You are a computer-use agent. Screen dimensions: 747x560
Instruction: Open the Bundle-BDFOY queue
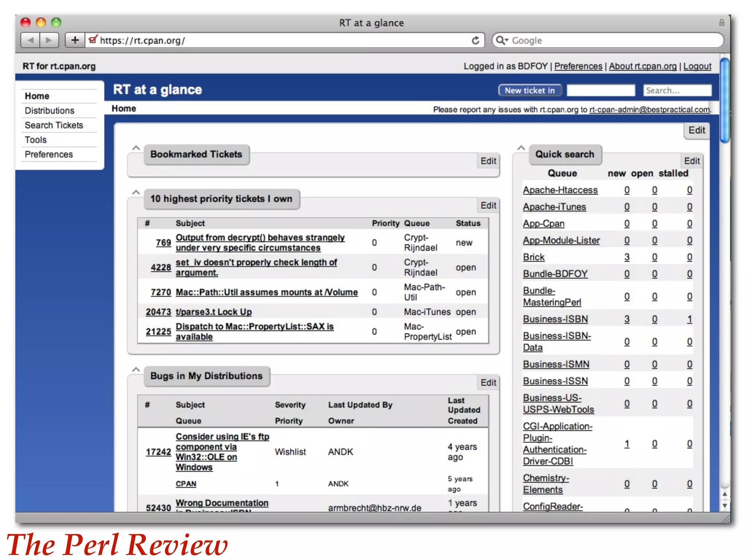pyautogui.click(x=555, y=274)
